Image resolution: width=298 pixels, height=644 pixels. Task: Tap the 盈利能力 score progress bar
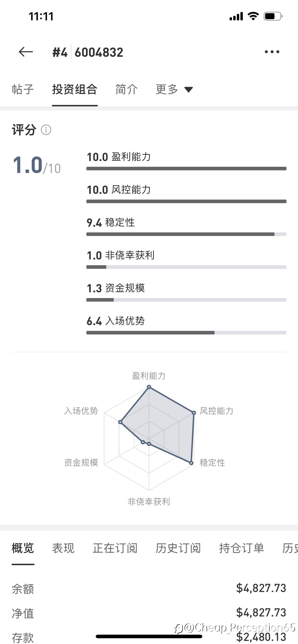click(186, 168)
